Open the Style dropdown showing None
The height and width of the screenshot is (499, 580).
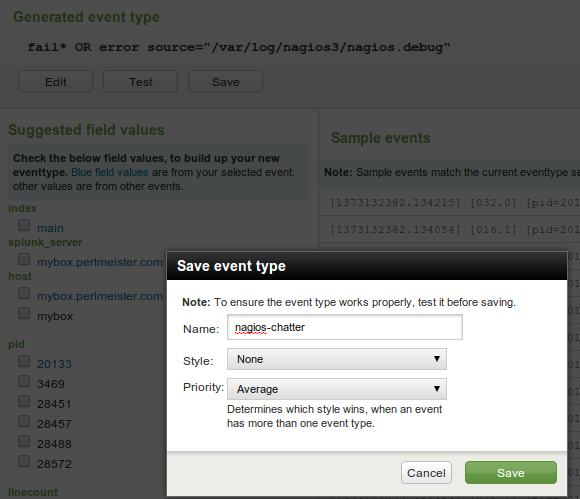(337, 359)
